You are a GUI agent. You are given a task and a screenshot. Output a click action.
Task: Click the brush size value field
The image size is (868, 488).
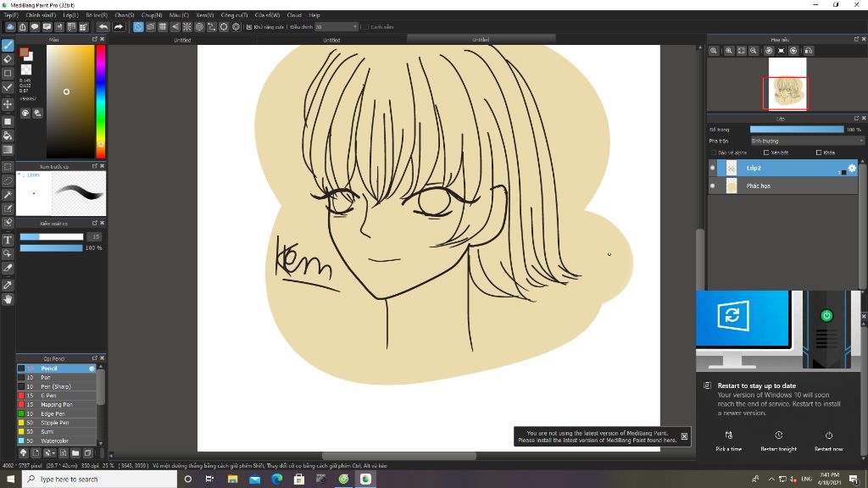pos(96,237)
